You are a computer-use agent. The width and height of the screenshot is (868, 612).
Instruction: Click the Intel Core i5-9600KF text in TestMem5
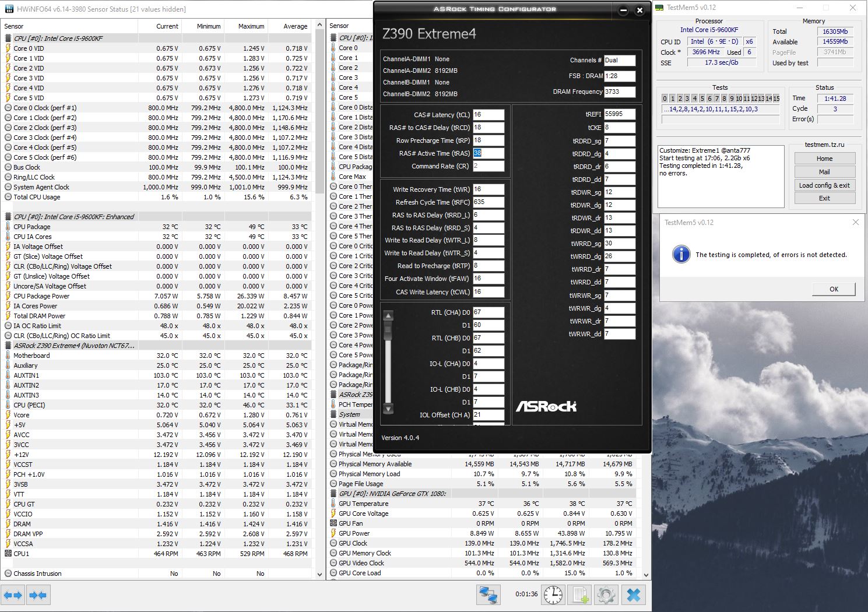coord(709,30)
